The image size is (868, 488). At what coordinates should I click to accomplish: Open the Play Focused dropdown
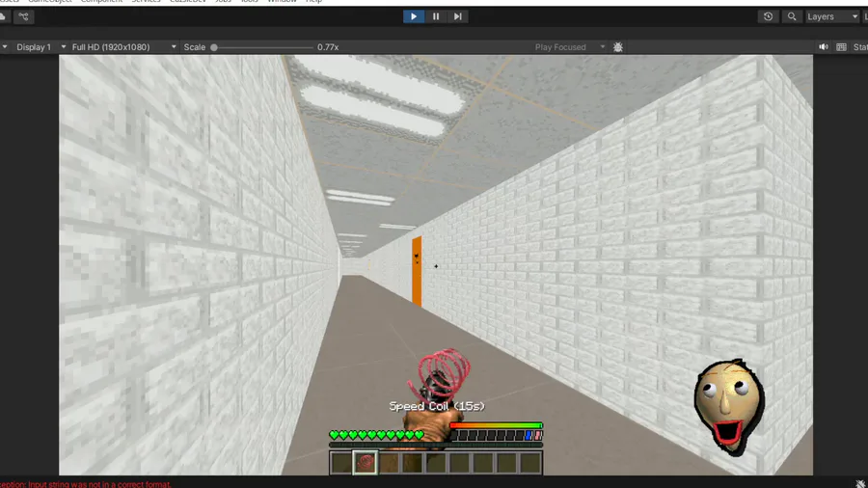(x=570, y=47)
